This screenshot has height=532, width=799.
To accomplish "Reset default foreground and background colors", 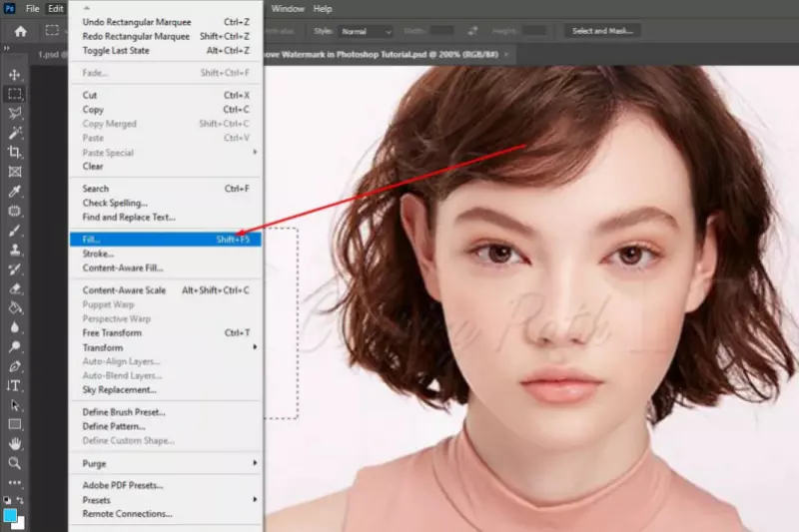I will (7, 500).
